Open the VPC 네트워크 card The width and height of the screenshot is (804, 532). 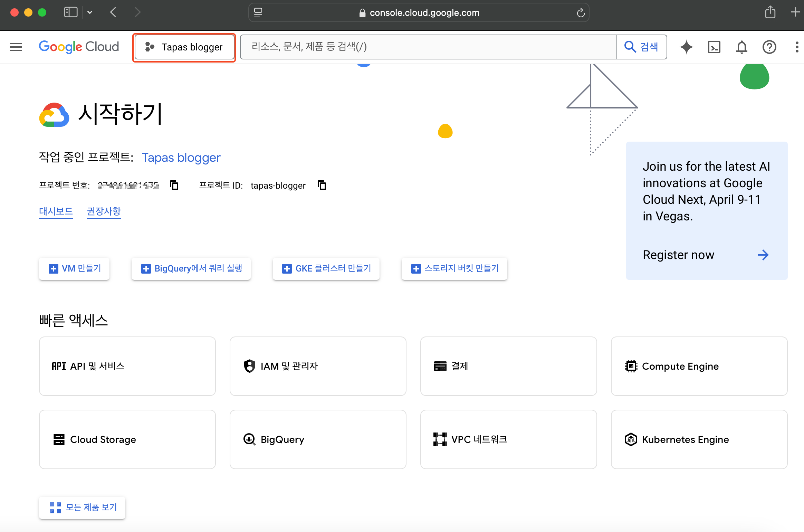tap(509, 439)
